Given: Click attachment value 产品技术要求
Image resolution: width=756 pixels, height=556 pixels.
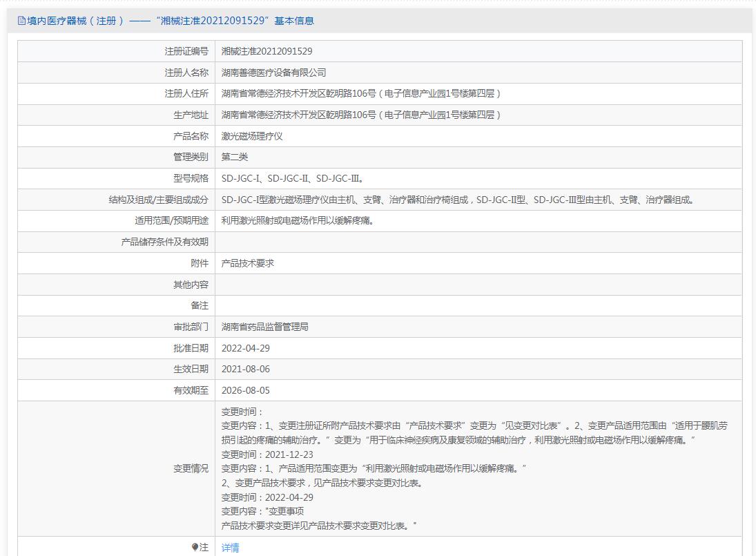Looking at the screenshot, I should [247, 263].
